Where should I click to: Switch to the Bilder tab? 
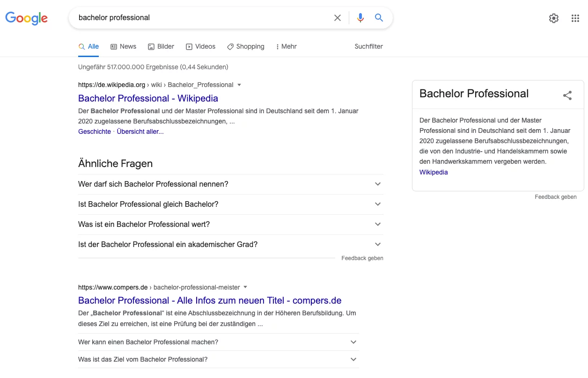[161, 46]
